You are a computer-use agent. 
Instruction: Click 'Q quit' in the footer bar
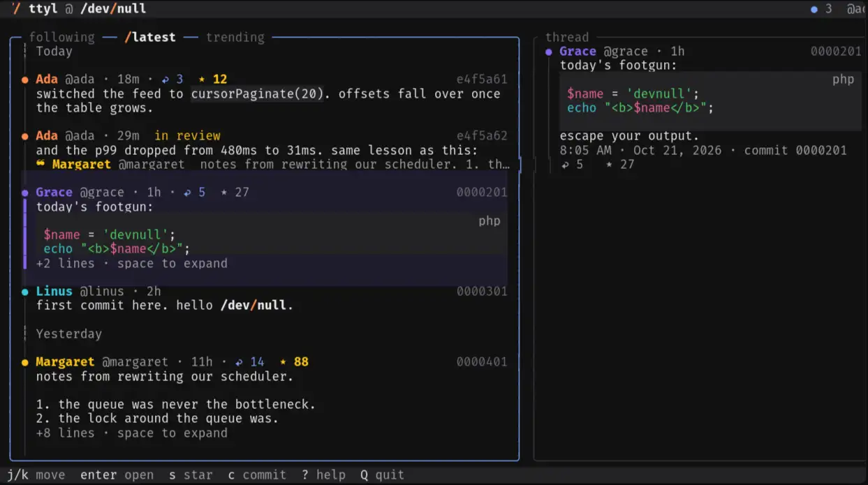coord(383,475)
